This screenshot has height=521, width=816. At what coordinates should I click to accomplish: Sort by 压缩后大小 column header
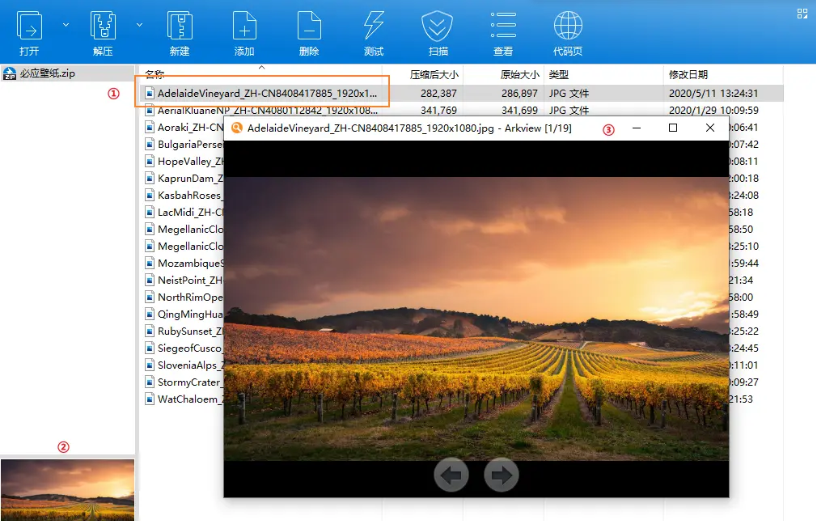[434, 75]
